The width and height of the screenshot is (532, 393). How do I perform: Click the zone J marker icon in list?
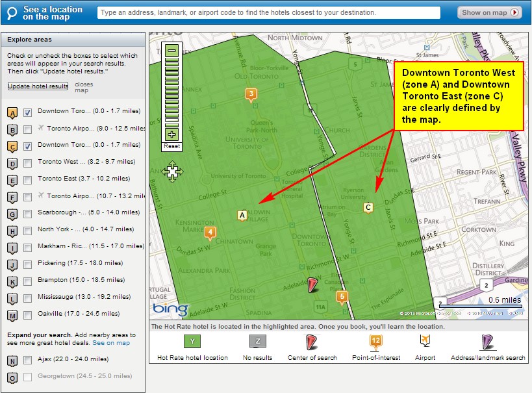tap(12, 265)
